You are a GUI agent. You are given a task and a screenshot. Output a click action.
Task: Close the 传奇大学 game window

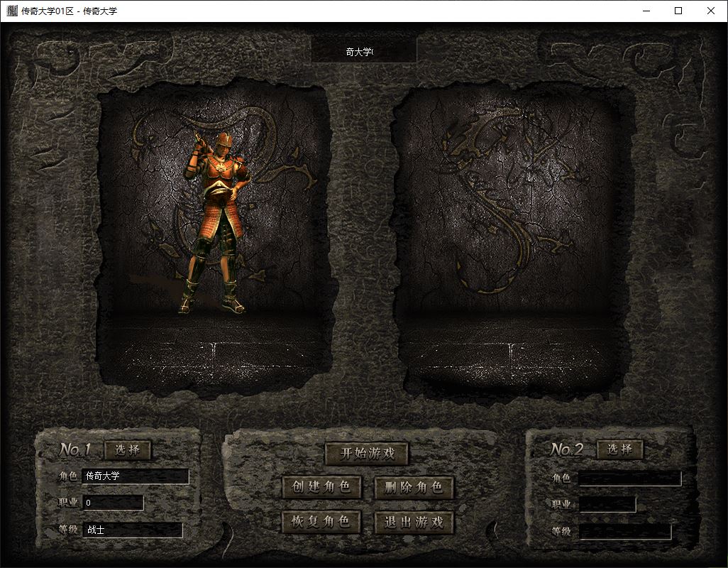coord(711,11)
